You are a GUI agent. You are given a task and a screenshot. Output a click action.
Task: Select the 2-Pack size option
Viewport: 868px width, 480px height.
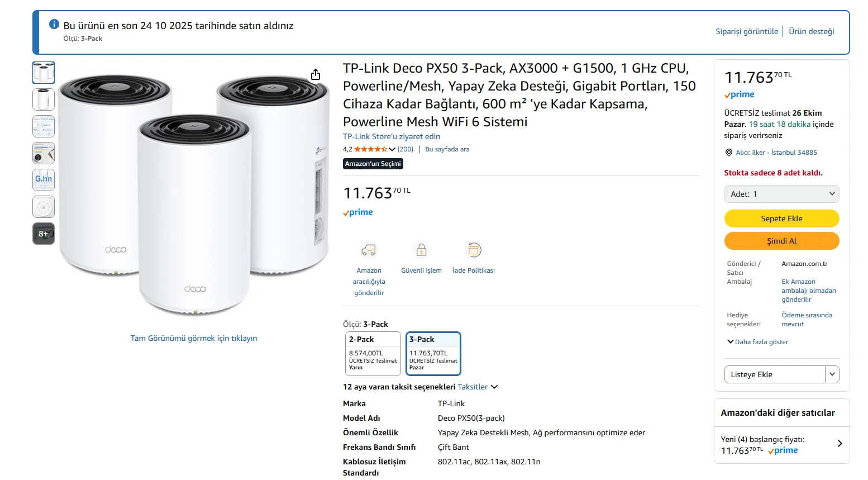pyautogui.click(x=373, y=353)
